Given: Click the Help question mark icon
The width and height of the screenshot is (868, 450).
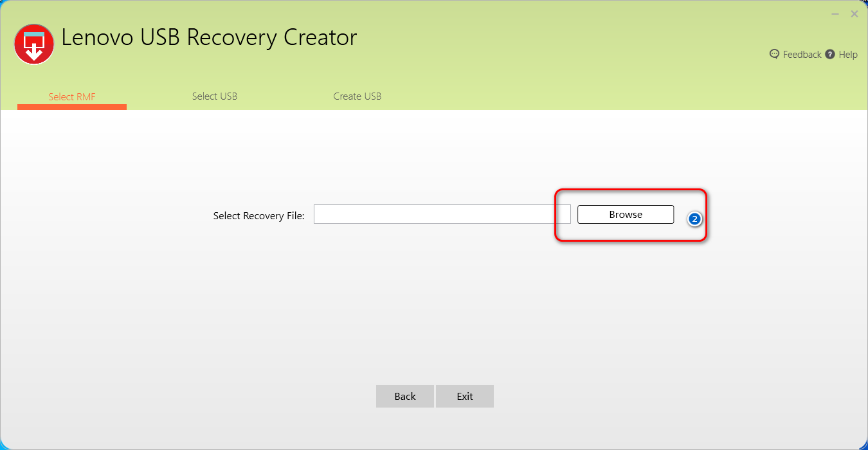Looking at the screenshot, I should pyautogui.click(x=830, y=54).
